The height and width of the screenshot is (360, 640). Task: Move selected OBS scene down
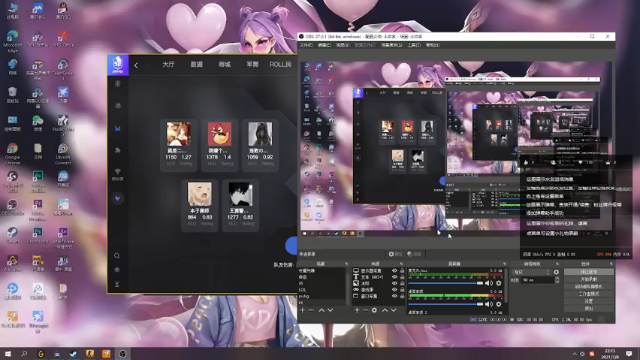(330, 310)
